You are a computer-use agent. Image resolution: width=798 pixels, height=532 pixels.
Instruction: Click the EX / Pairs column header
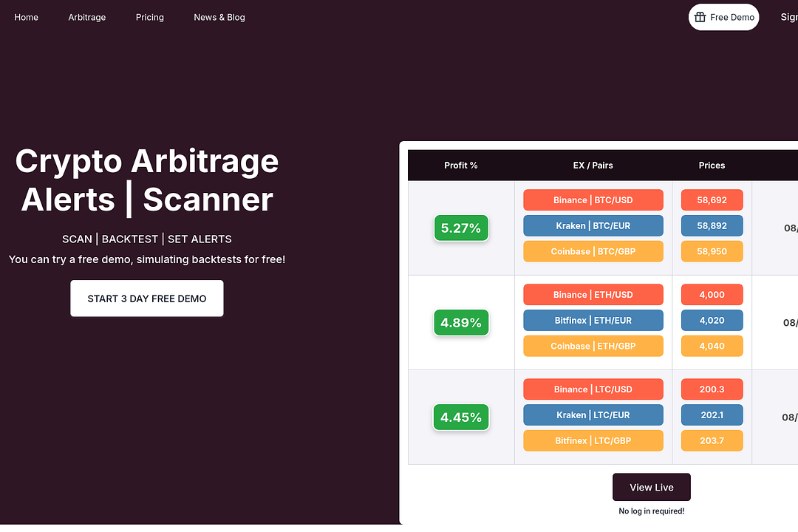(x=593, y=166)
